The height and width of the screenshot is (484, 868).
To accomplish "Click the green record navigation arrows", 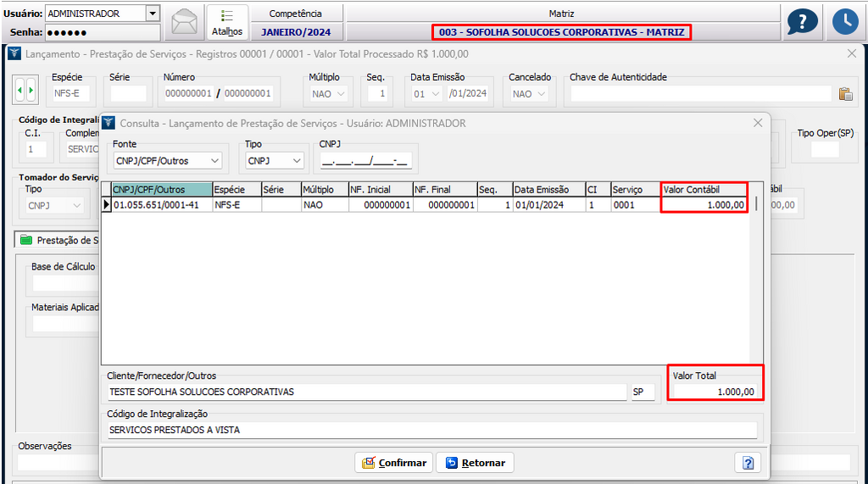I will [x=26, y=89].
